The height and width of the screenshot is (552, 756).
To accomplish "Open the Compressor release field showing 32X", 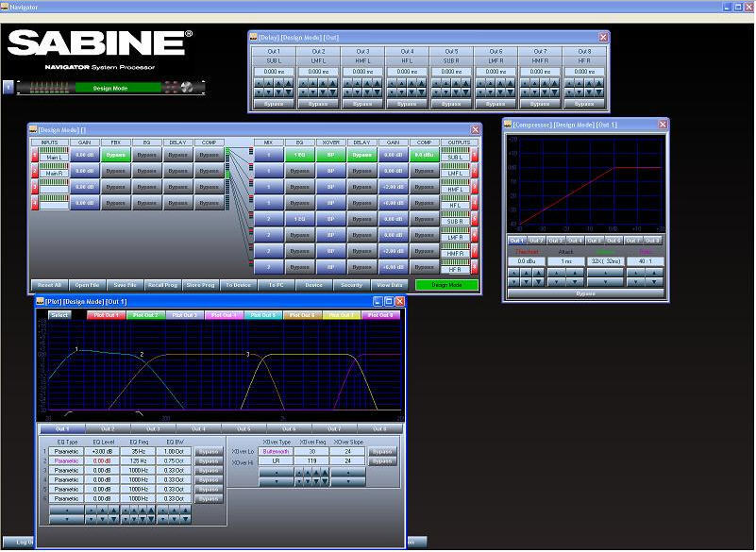I will (606, 261).
